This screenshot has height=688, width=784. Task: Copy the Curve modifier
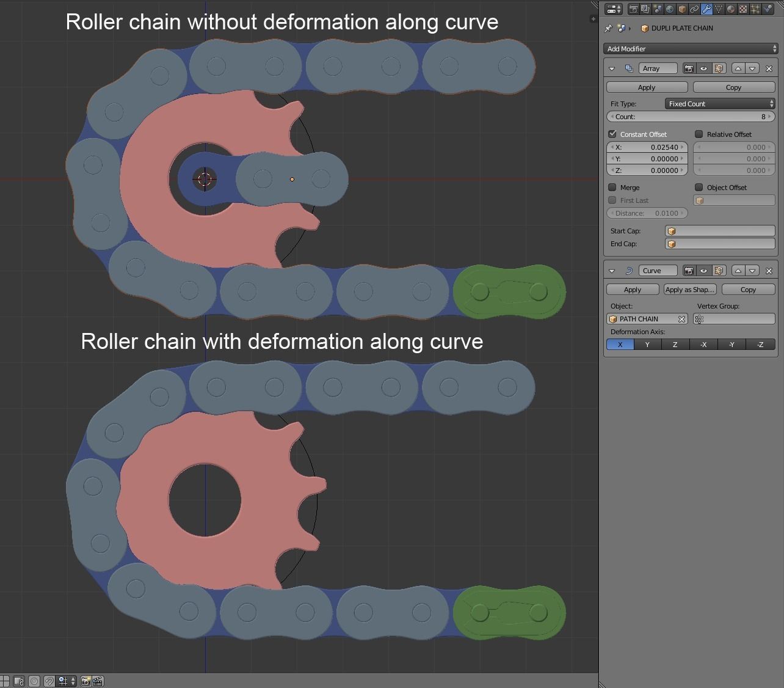tap(748, 290)
